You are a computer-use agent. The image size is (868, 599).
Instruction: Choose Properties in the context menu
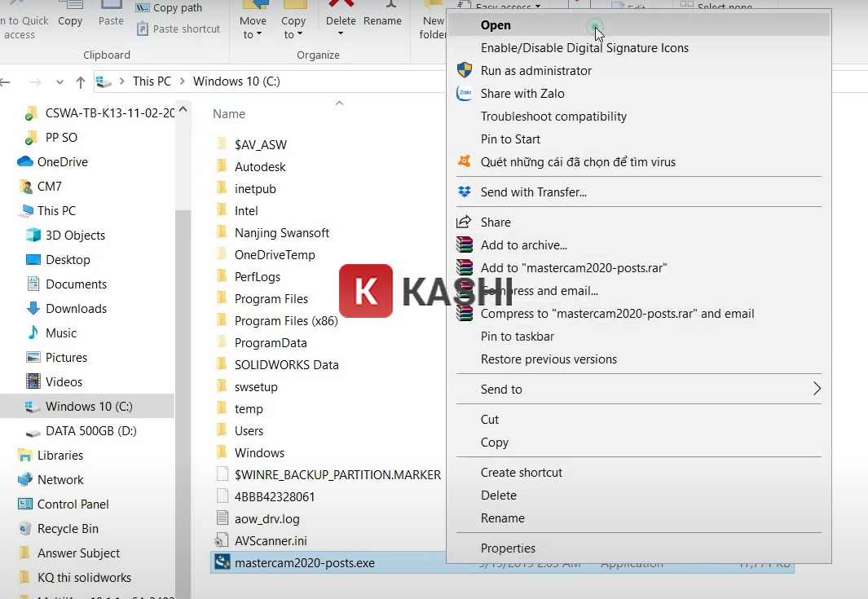(508, 548)
